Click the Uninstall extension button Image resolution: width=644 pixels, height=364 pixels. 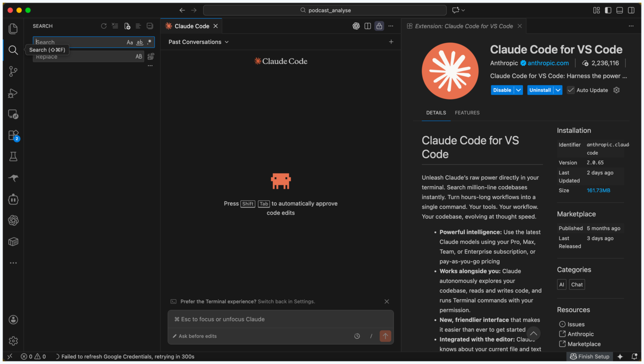(x=540, y=90)
